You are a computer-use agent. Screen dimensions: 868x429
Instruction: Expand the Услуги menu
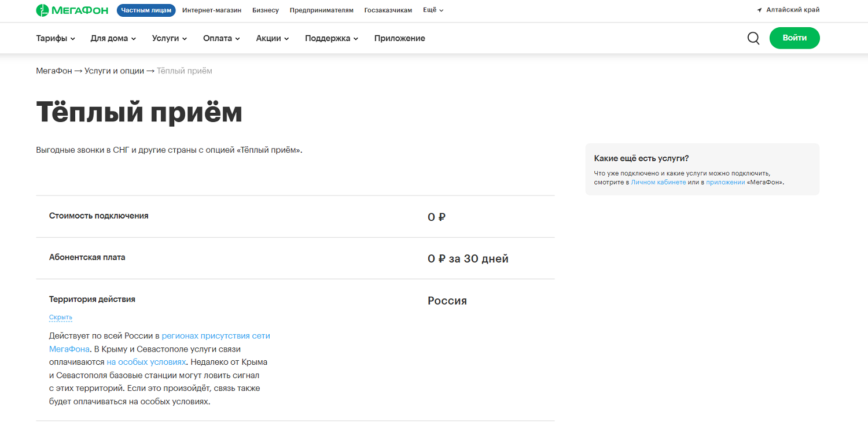point(170,38)
